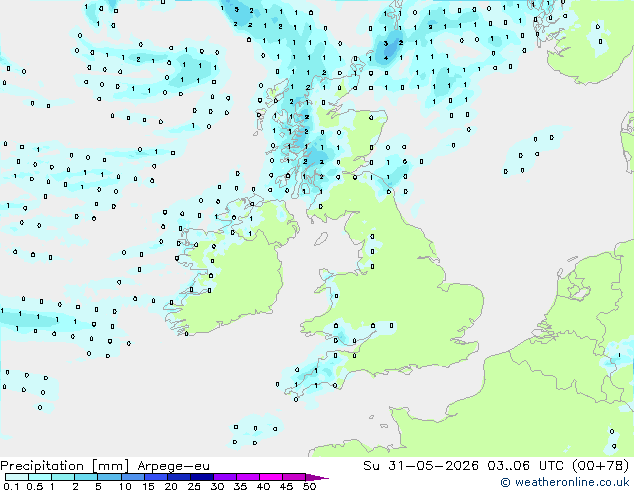Select the 20–25 mm legend color box
The width and height of the screenshot is (634, 490).
coord(179,477)
